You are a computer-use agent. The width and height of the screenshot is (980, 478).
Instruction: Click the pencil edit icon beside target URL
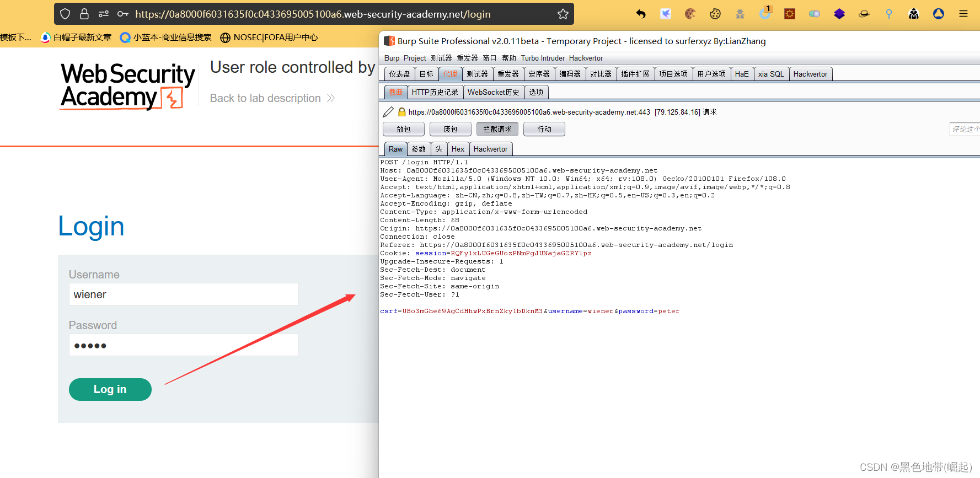pyautogui.click(x=388, y=112)
